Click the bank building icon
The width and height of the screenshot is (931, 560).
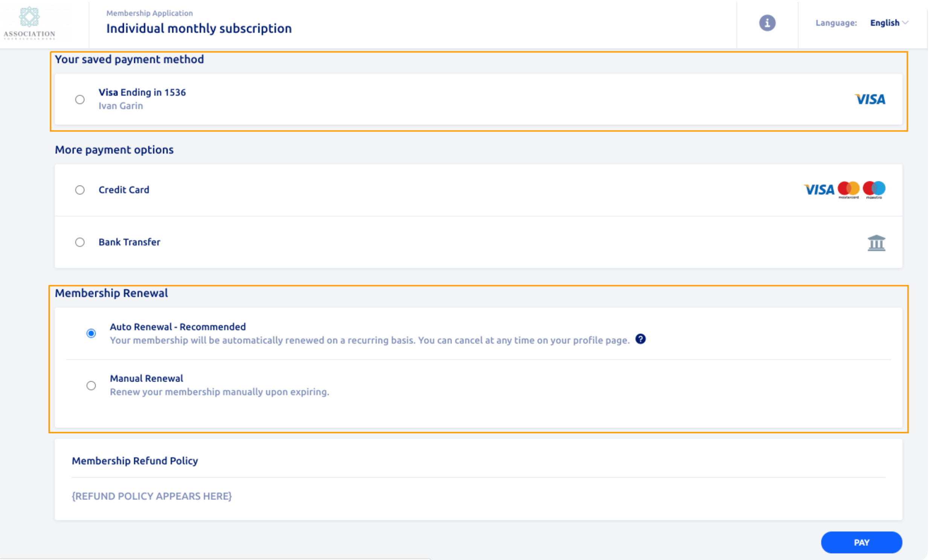876,243
